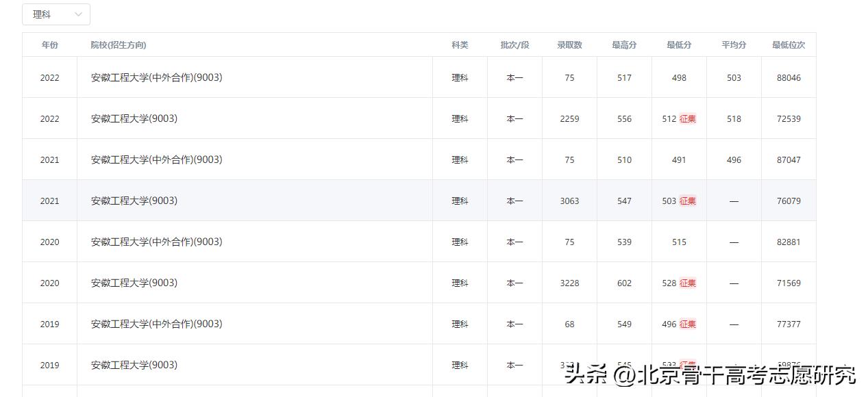868x397 pixels.
Task: Open the 理科 subject dropdown above the table
Action: (56, 14)
